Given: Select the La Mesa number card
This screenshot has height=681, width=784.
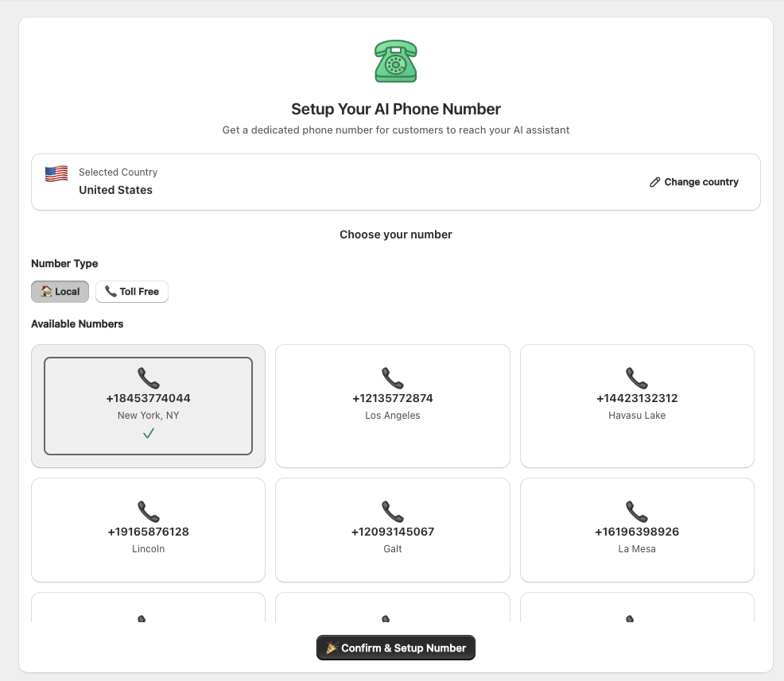Looking at the screenshot, I should click(x=637, y=530).
